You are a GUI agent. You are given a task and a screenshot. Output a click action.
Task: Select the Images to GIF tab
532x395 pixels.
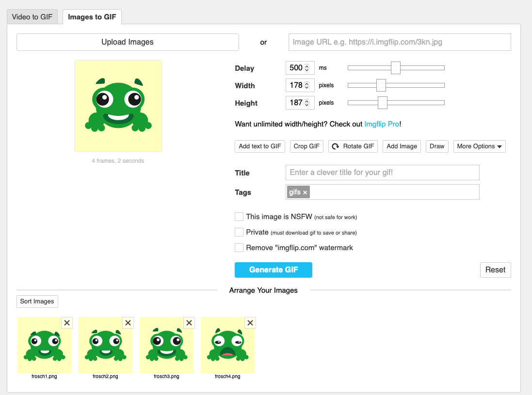point(92,17)
